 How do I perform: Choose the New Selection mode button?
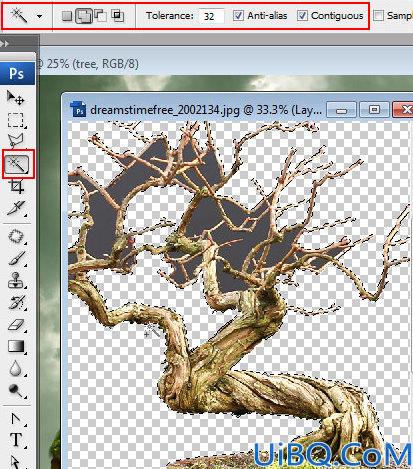pos(67,16)
